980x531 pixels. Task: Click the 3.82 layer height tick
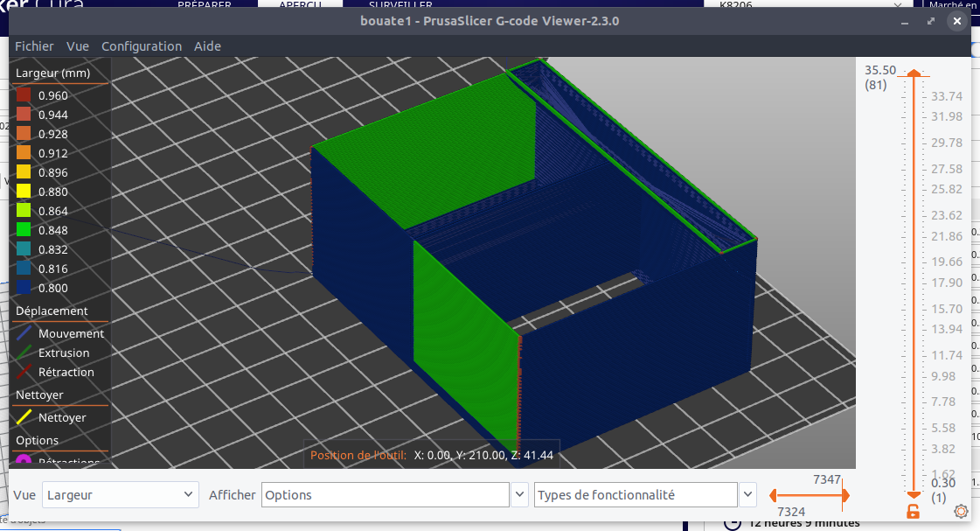(x=943, y=449)
